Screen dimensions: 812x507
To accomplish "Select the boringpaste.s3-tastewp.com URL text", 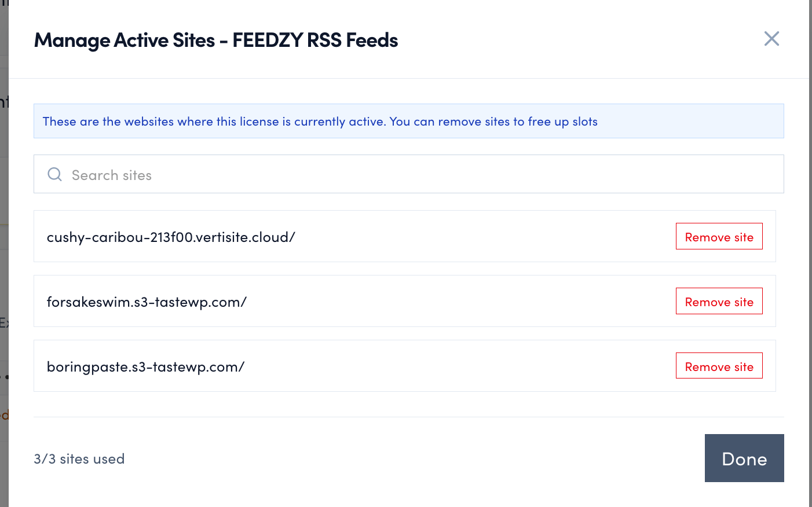I will tap(145, 367).
